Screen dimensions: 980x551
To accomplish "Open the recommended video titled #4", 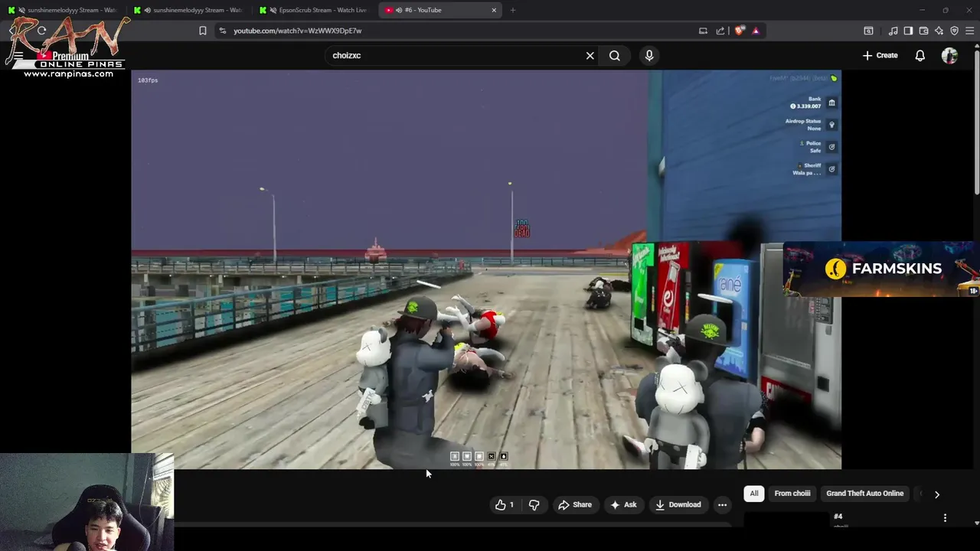I will 838,517.
